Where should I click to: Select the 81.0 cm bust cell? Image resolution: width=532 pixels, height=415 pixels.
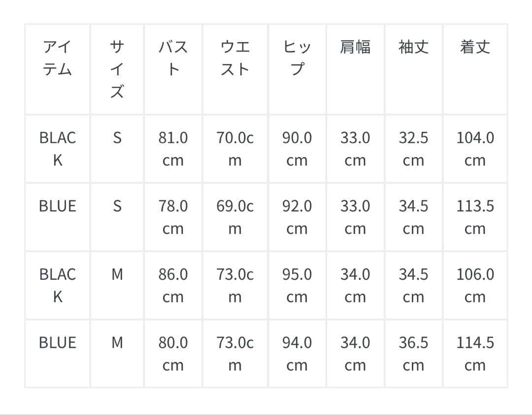tap(173, 149)
